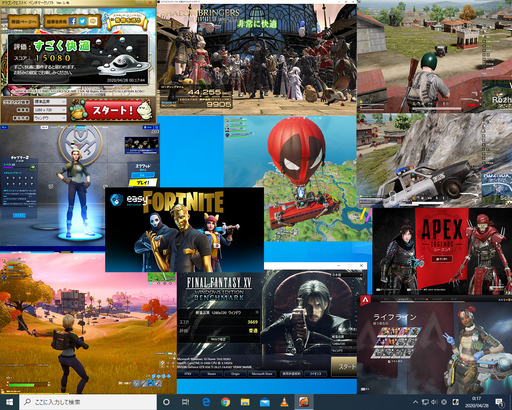Open VLC media player from the taskbar
This screenshot has width=512, height=410.
pyautogui.click(x=284, y=402)
